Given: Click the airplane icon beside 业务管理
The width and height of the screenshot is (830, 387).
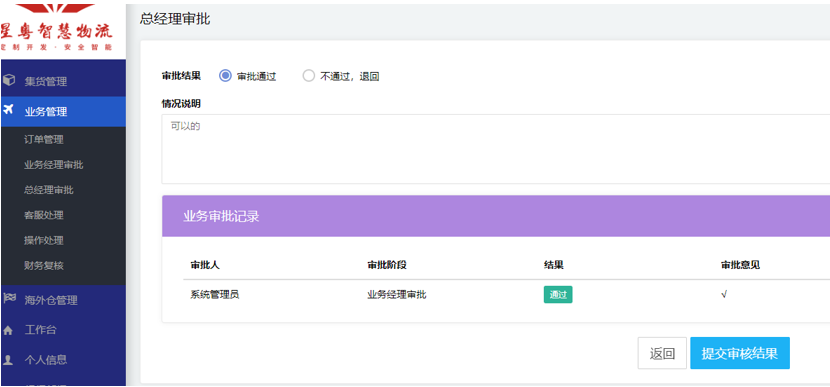Looking at the screenshot, I should (x=8, y=110).
